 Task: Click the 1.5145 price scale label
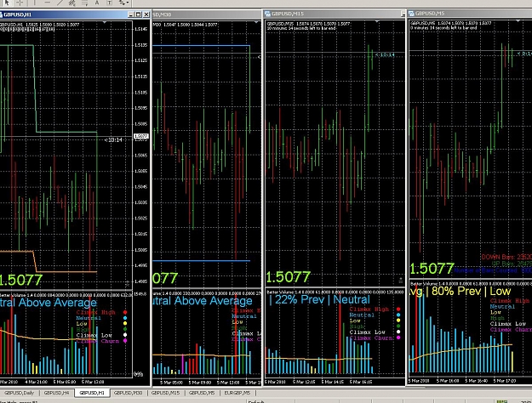point(140,29)
